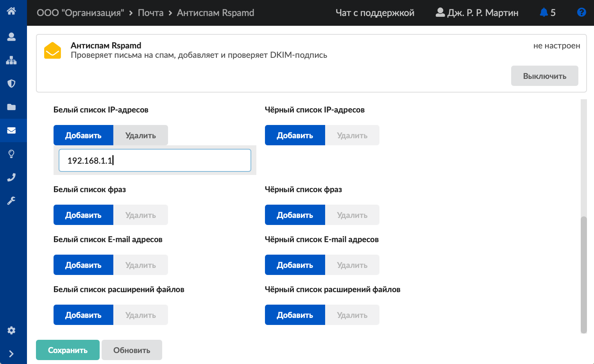Click the IP address input field
Image resolution: width=594 pixels, height=364 pixels.
(x=155, y=161)
